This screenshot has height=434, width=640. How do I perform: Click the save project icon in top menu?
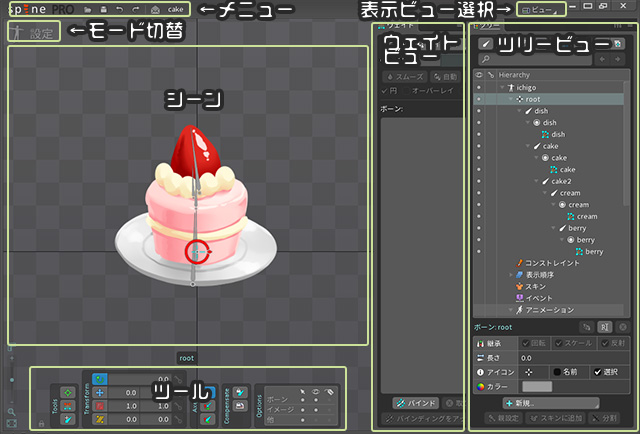pos(104,9)
